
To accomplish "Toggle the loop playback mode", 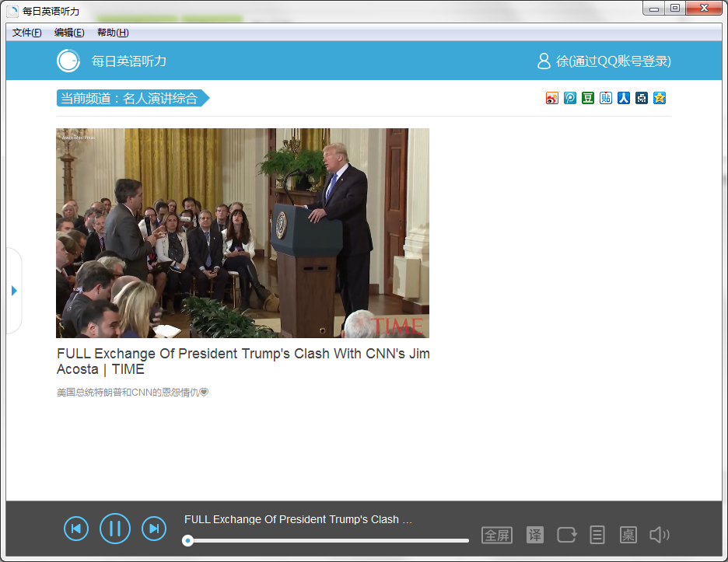I will (x=567, y=535).
